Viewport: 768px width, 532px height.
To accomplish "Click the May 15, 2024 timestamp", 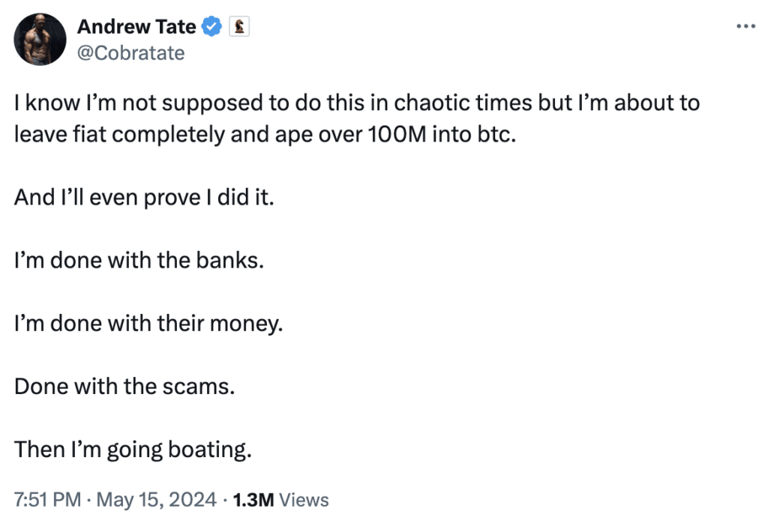I will 157,500.
